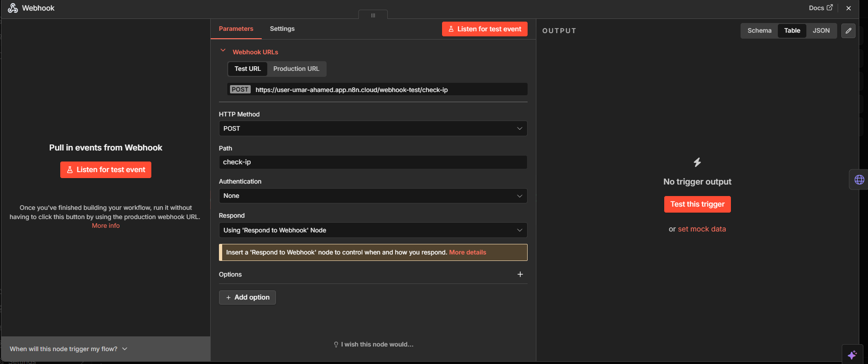Open the Respond dropdown

click(373, 230)
